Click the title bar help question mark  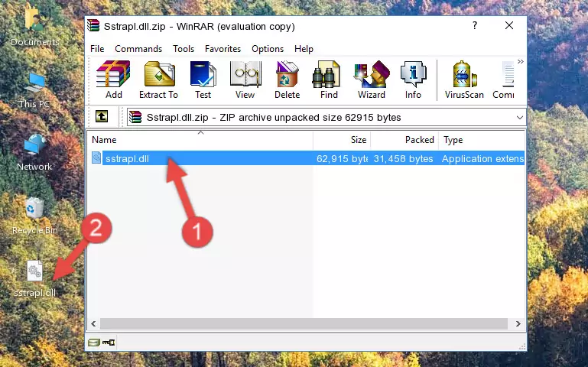[x=475, y=25]
